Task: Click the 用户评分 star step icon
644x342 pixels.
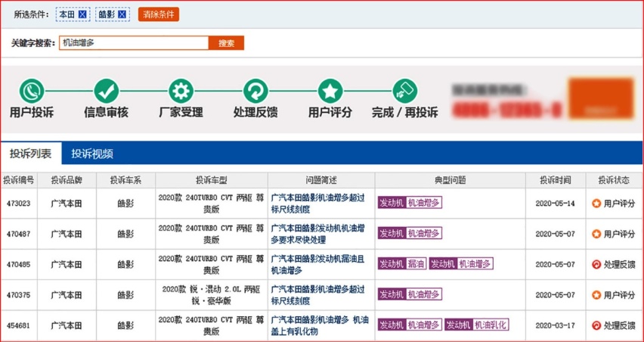Action: click(x=330, y=91)
